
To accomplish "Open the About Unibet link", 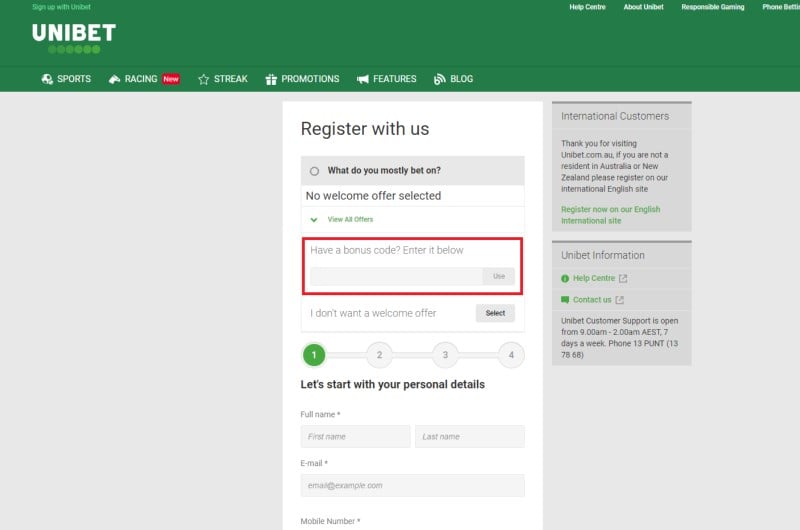I will pos(643,7).
